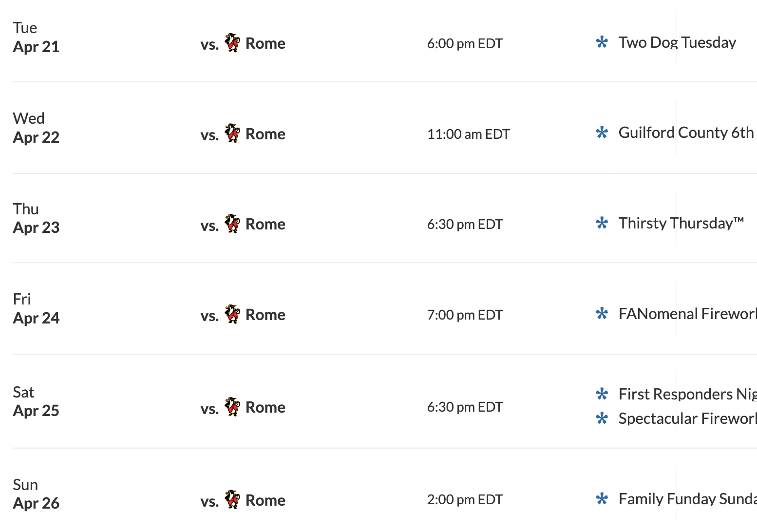Select the Rome opponent name on Apr 22

(x=265, y=134)
